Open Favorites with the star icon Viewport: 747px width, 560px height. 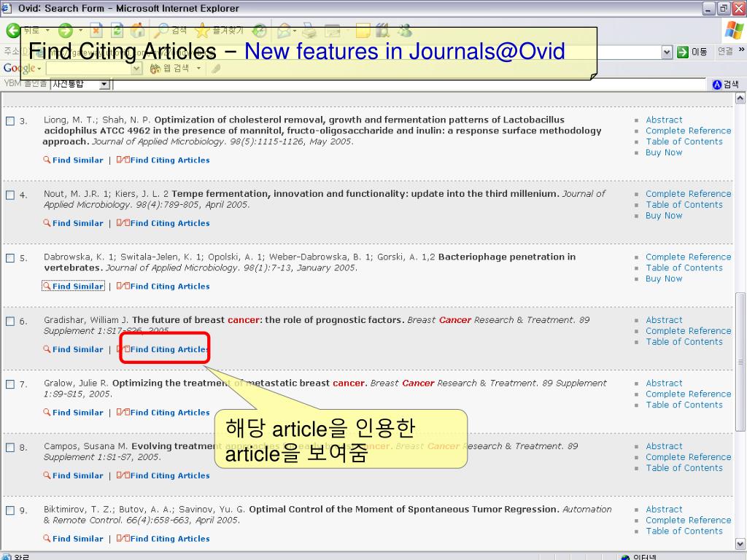pyautogui.click(x=202, y=31)
